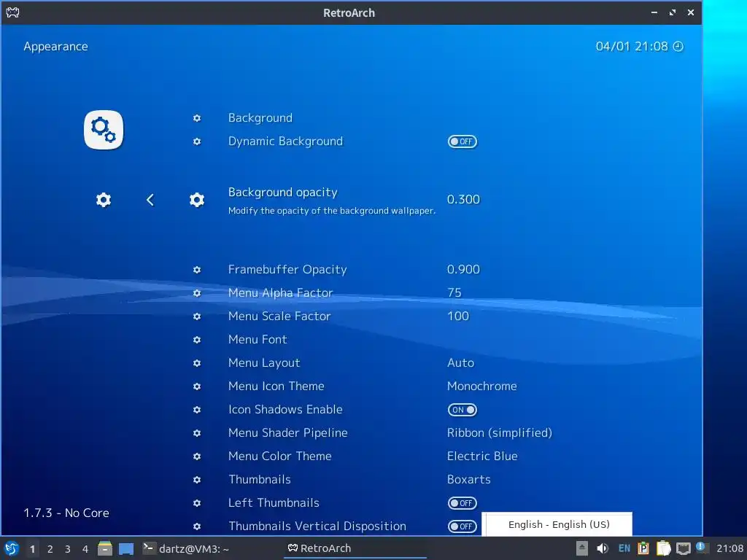747x560 pixels.
Task: Click the gear icon left of back arrow
Action: coord(104,200)
